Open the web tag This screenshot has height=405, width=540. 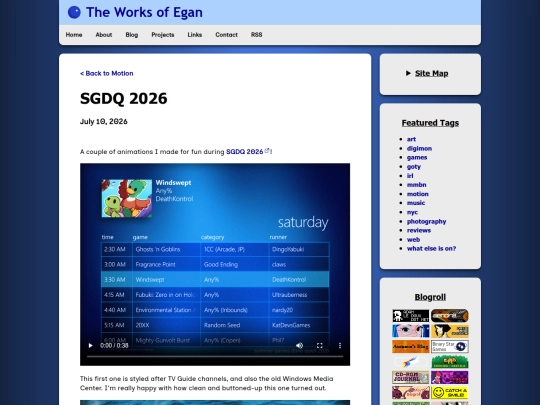[413, 240]
